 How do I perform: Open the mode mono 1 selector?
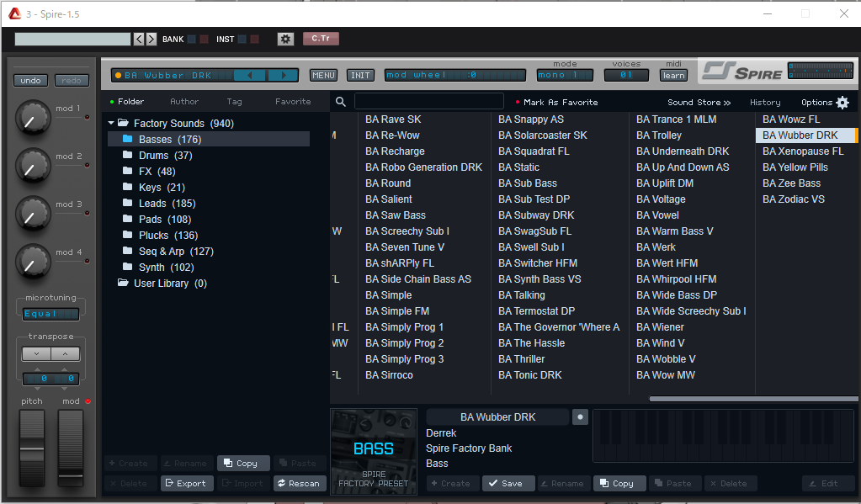tap(565, 75)
